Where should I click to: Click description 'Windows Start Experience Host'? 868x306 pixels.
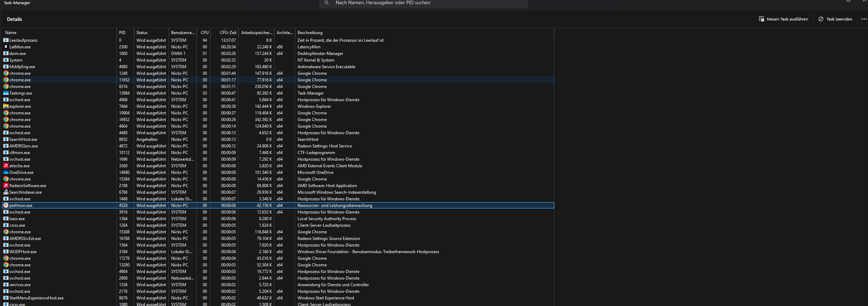click(326, 298)
